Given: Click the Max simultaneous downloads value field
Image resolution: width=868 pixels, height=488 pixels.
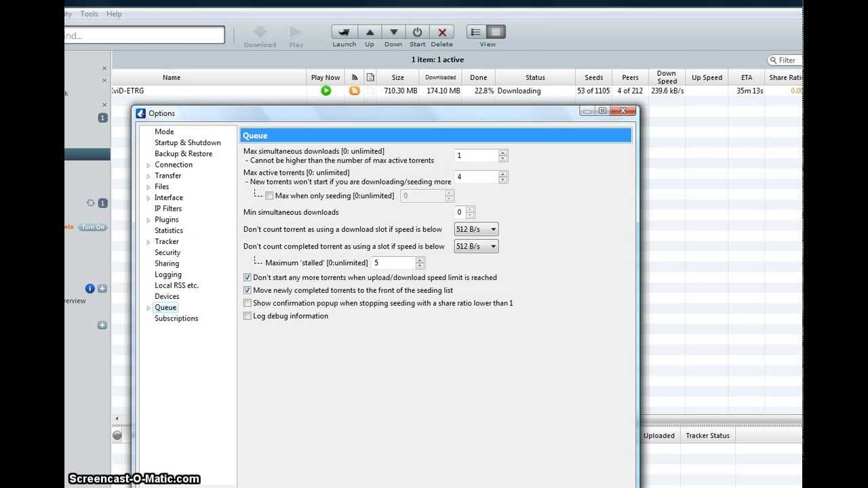Looking at the screenshot, I should click(476, 156).
